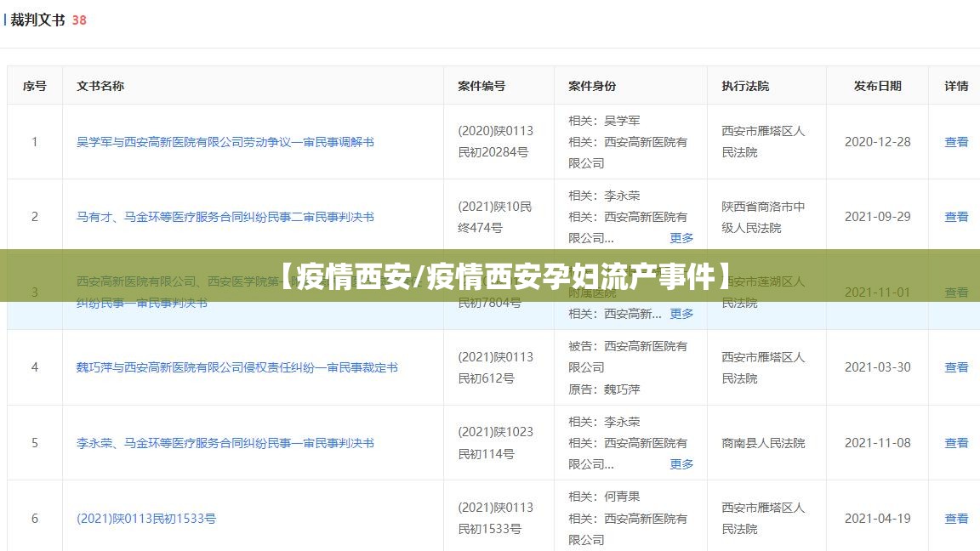Screen dimensions: 980x551
Task: Click the 案件编号 column header
Action: (481, 86)
